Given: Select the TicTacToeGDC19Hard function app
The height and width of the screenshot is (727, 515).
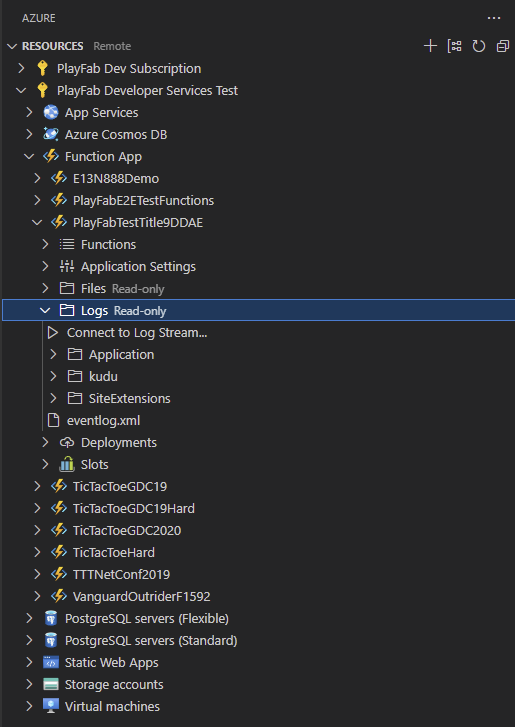Looking at the screenshot, I should pyautogui.click(x=134, y=509).
